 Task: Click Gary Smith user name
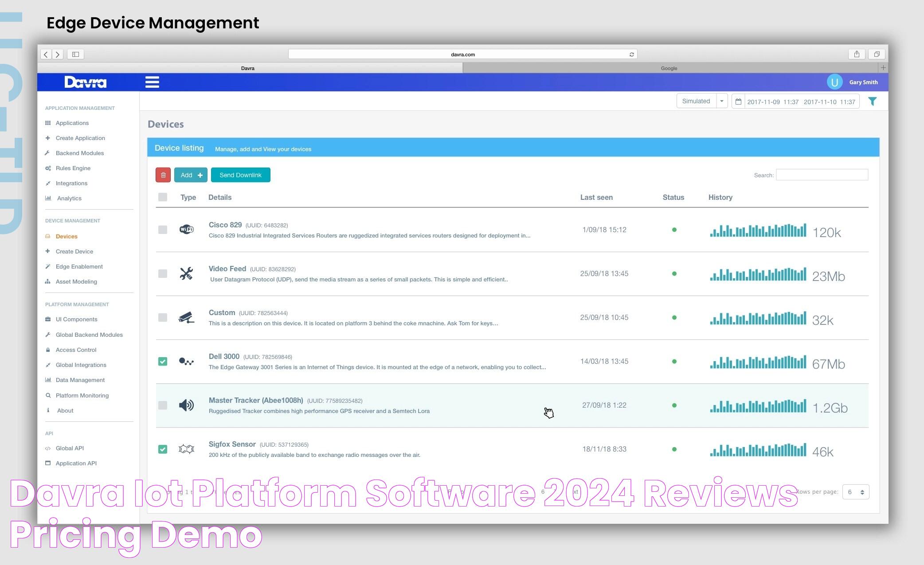(863, 82)
